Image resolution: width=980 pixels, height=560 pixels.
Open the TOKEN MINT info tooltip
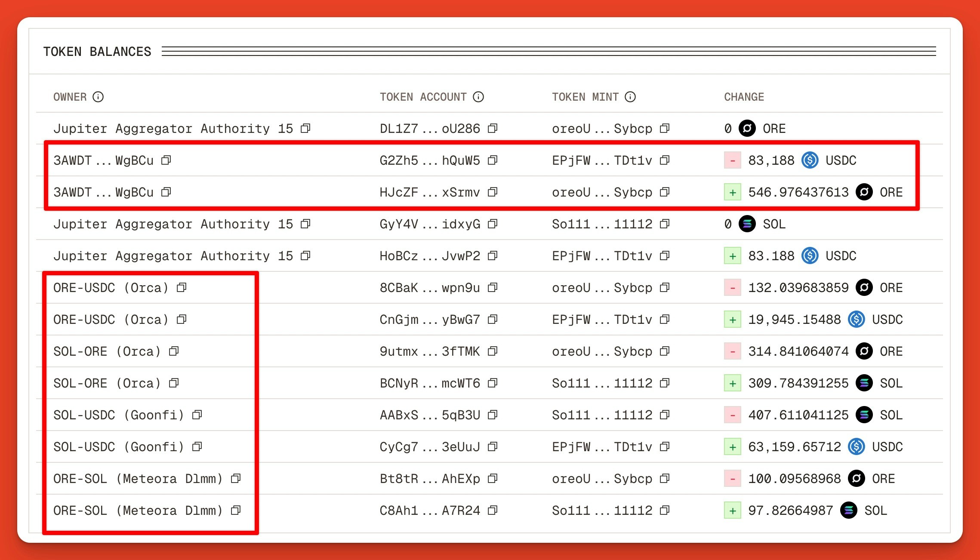(630, 97)
